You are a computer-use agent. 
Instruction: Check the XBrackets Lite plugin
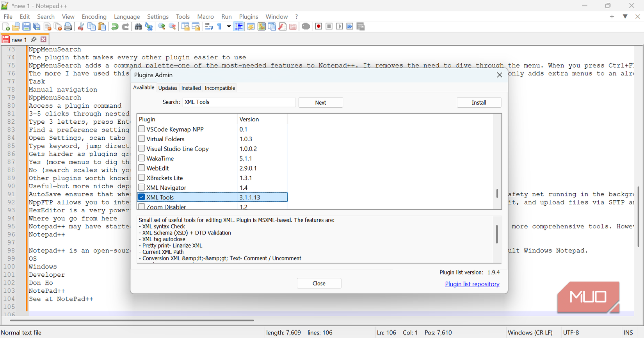click(142, 178)
